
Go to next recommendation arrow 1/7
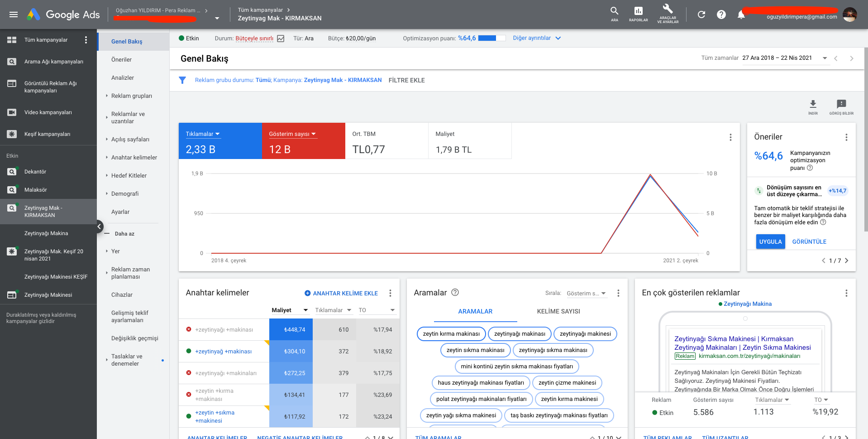[846, 261]
